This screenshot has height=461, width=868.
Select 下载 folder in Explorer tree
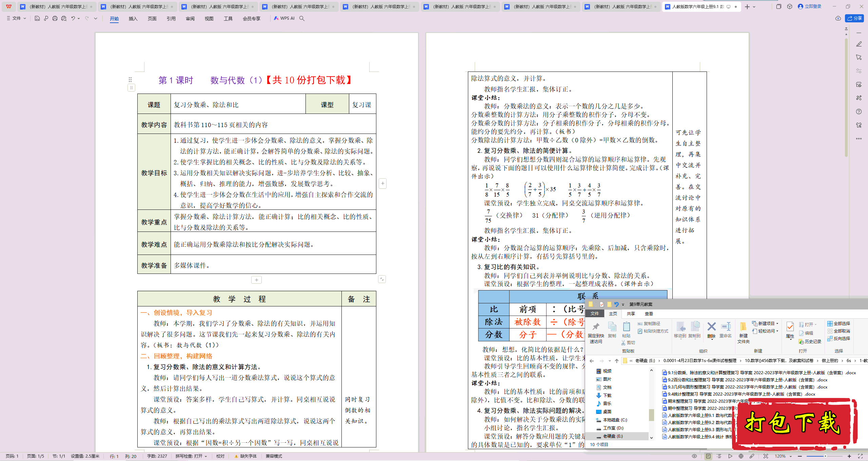coord(607,395)
